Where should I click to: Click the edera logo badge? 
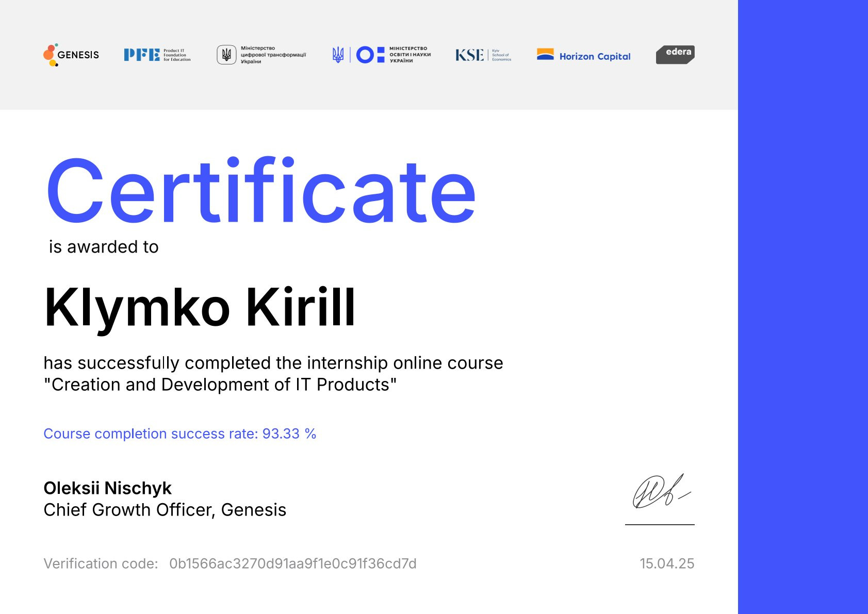tap(675, 54)
